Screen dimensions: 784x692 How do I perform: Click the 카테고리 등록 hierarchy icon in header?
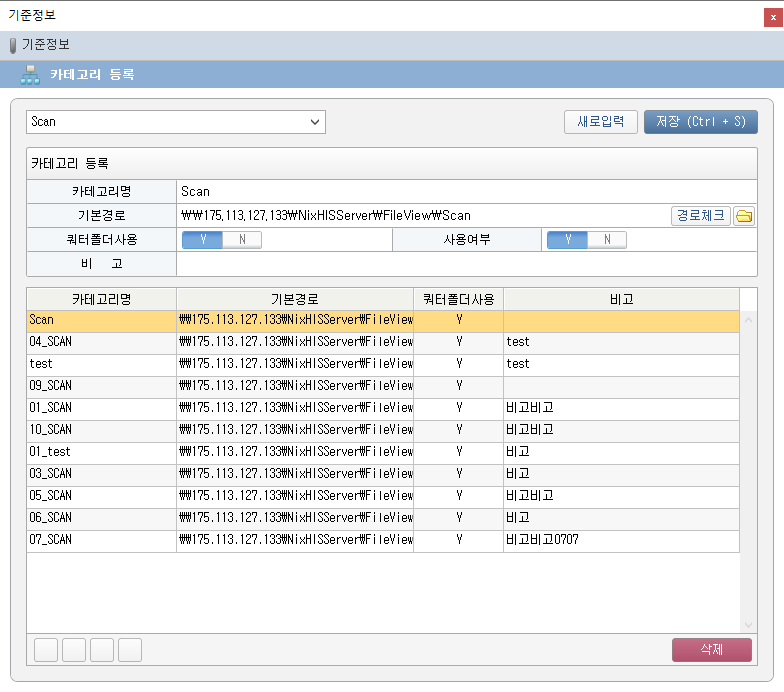click(x=30, y=74)
